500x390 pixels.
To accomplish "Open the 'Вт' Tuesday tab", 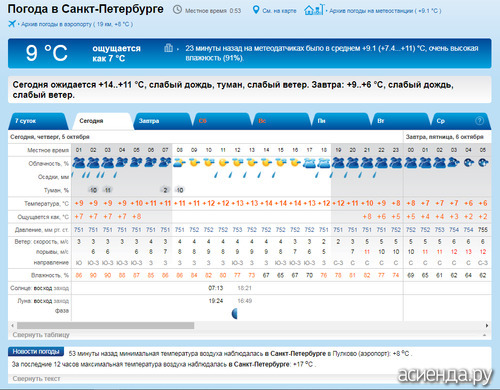I will click(400, 121).
